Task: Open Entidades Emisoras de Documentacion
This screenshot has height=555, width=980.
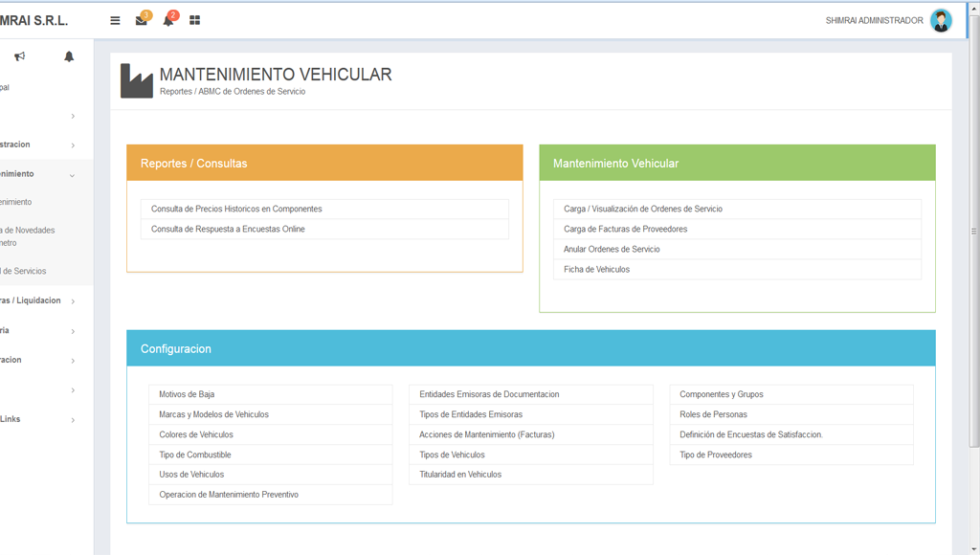Action: 530,394
